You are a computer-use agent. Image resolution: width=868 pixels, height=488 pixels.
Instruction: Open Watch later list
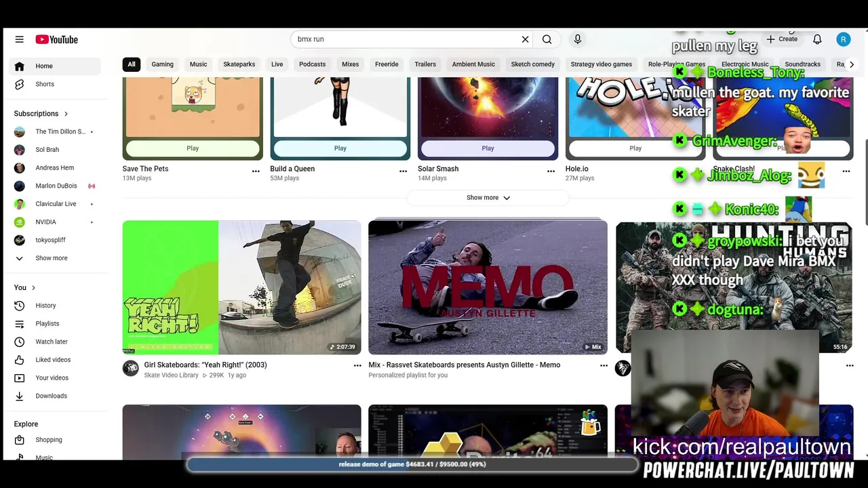coord(56,342)
